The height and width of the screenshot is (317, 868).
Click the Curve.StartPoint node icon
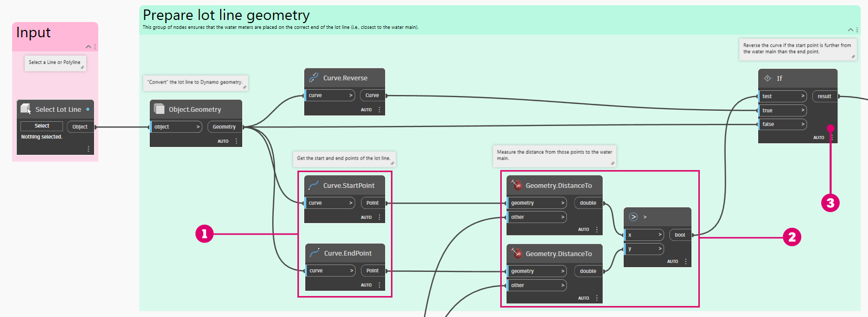tap(314, 185)
